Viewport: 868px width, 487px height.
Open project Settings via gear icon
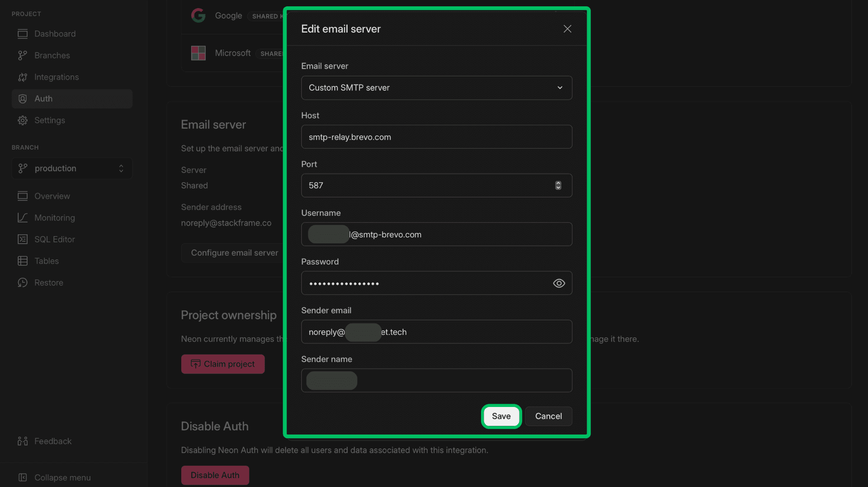[x=23, y=120]
